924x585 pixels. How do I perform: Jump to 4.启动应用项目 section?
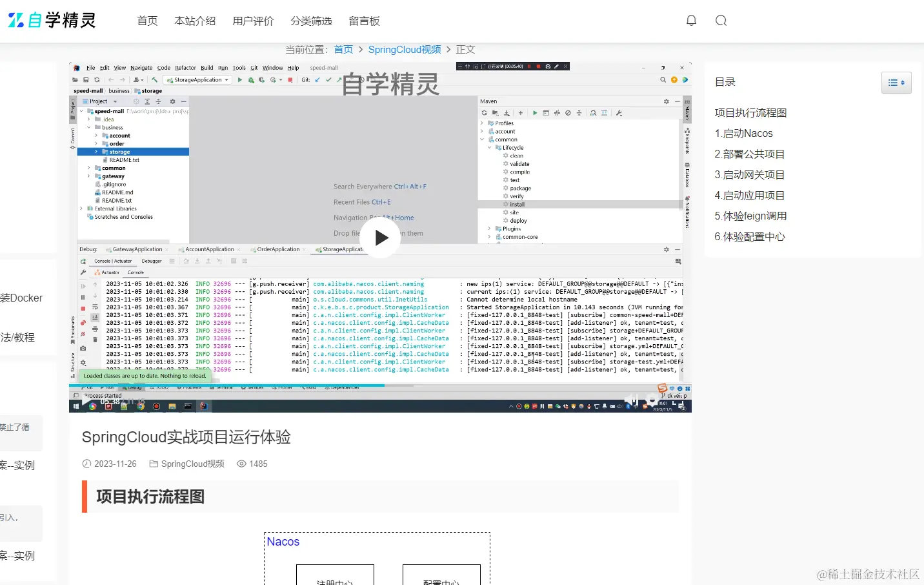(x=749, y=195)
